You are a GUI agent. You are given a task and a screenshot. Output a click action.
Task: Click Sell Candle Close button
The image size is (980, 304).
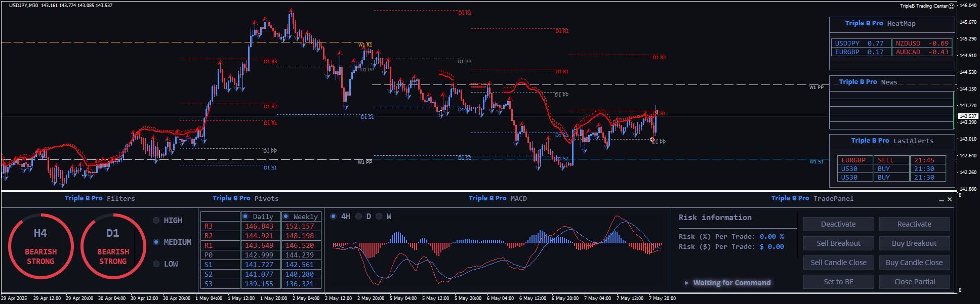838,263
